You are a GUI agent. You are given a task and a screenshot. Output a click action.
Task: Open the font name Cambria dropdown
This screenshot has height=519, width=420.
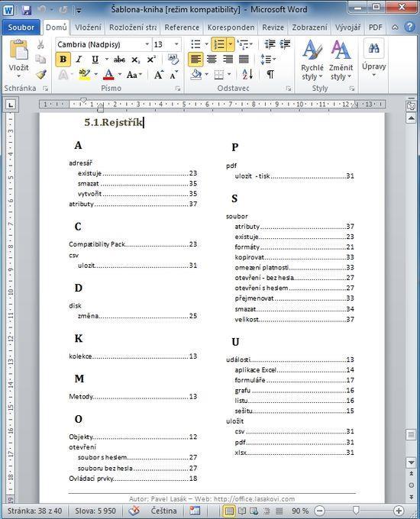pyautogui.click(x=147, y=44)
